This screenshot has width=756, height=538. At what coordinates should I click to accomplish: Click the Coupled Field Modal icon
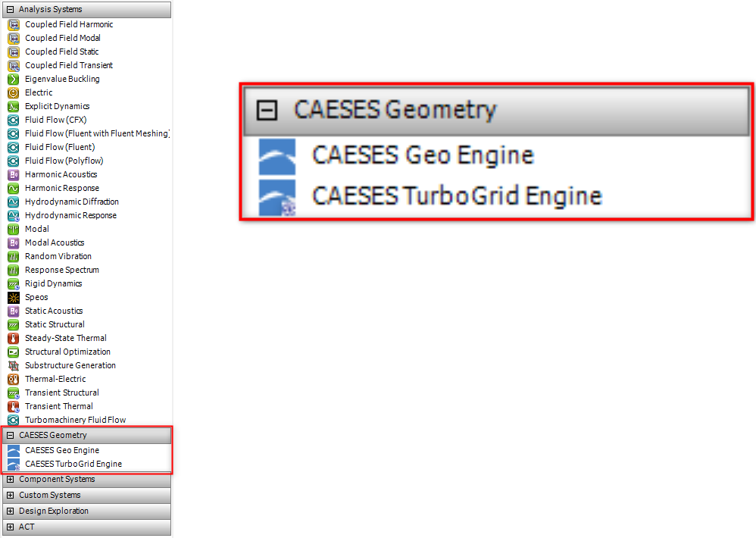14,38
